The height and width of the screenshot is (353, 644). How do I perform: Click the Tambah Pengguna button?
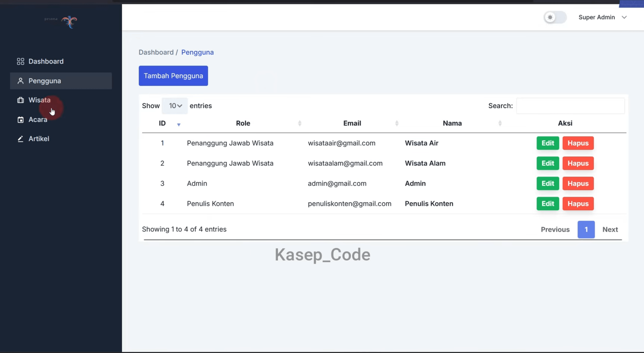pos(173,76)
